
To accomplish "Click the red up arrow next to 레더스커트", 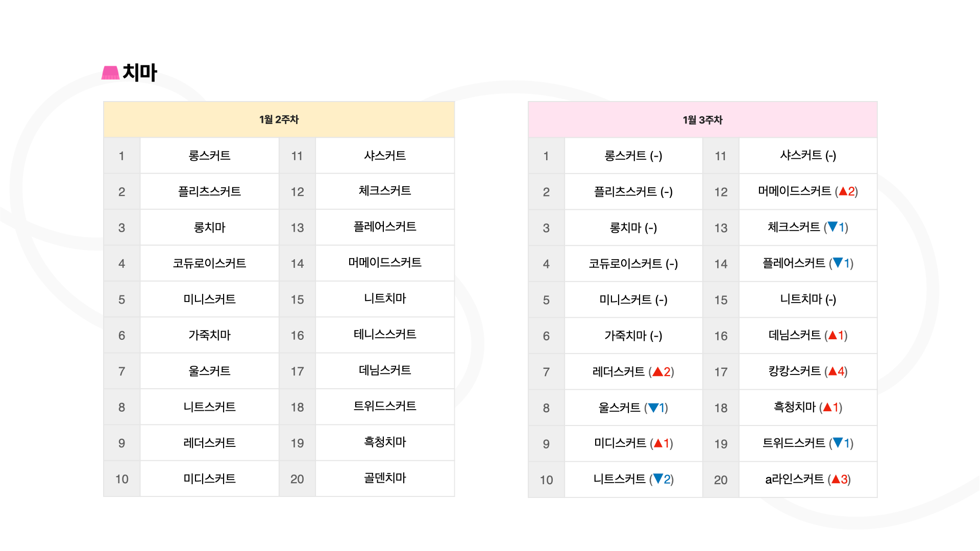I will point(657,372).
